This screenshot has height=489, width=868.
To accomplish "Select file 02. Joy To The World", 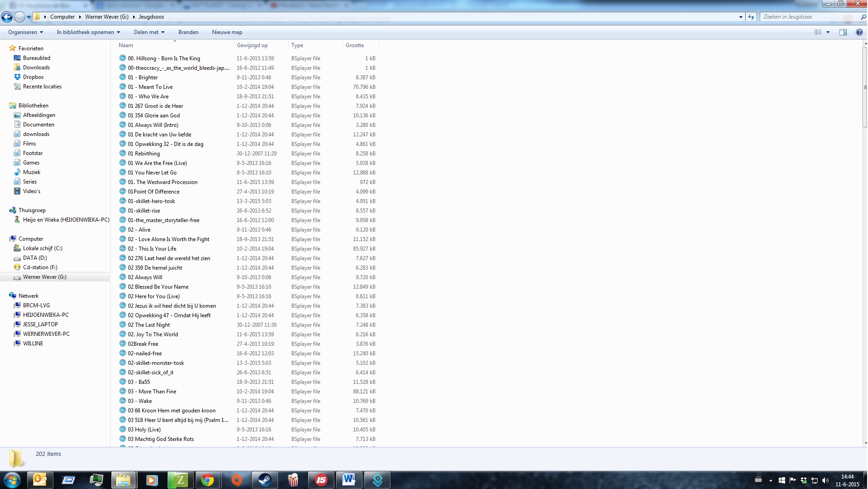I will [153, 334].
